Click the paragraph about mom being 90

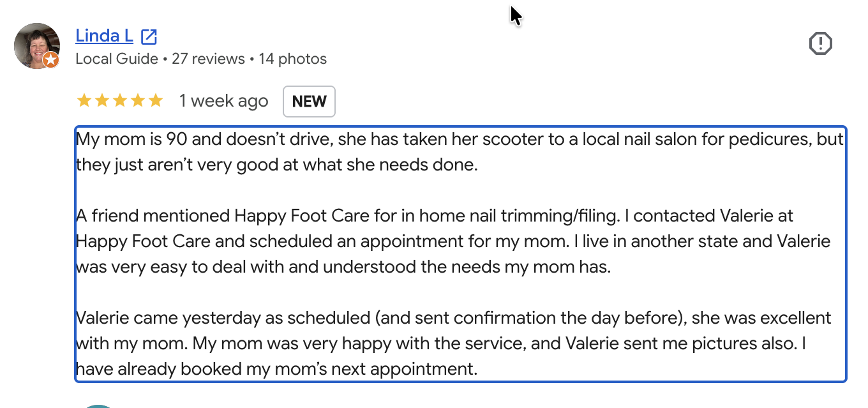(x=460, y=152)
